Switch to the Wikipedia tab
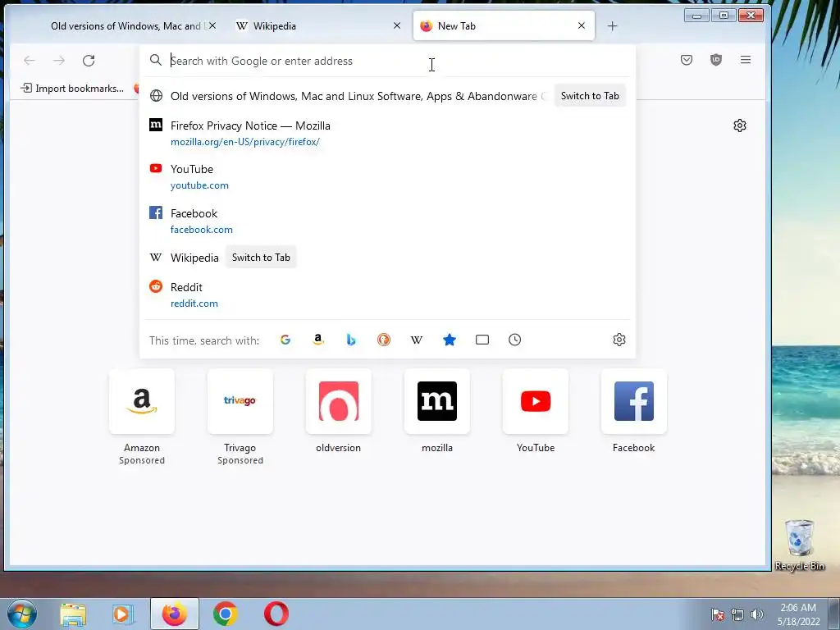Viewport: 840px width, 630px height. click(320, 25)
